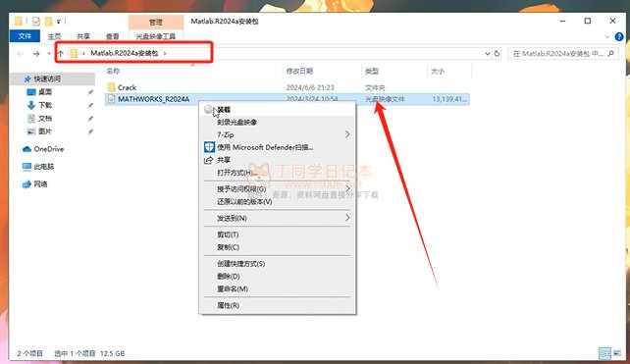Image resolution: width=630 pixels, height=364 pixels.
Task: Sort by the 大小 column header
Action: 438,71
